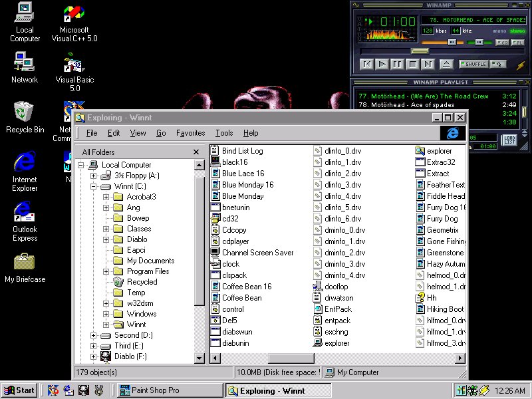Toggle the Winamp PL playlist button
The image size is (532, 399).
pyautogui.click(x=517, y=43)
